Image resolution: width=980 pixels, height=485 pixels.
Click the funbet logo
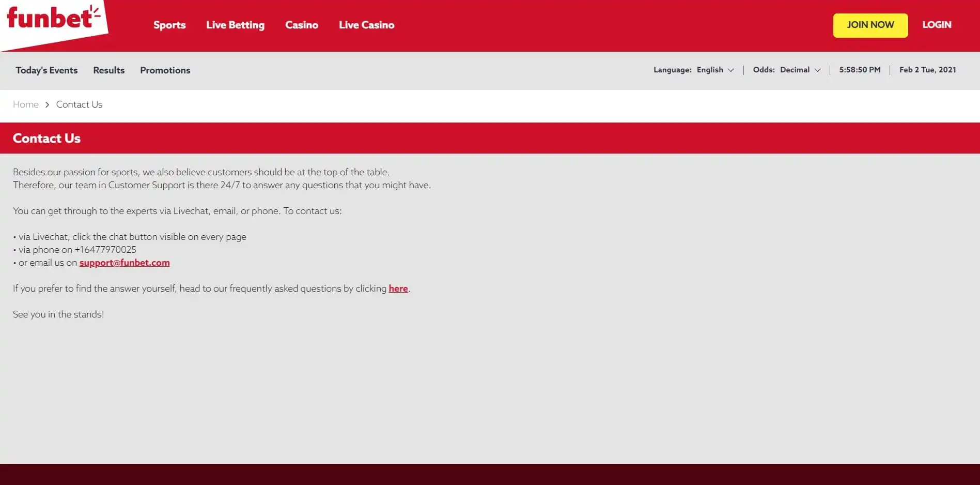pyautogui.click(x=53, y=19)
